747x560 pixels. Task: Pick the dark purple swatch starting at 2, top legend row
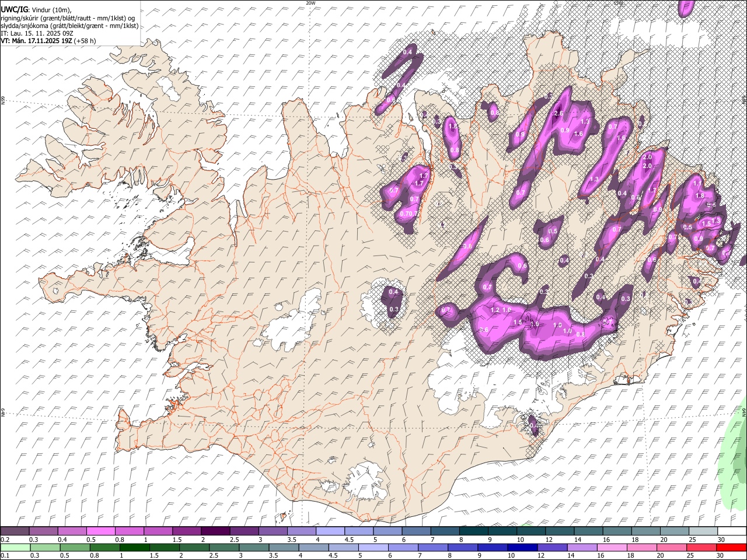tap(215, 531)
